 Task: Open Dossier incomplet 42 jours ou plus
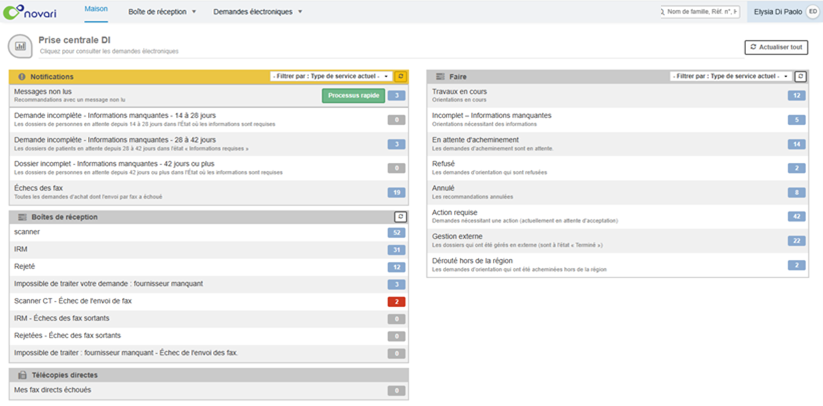point(208,168)
